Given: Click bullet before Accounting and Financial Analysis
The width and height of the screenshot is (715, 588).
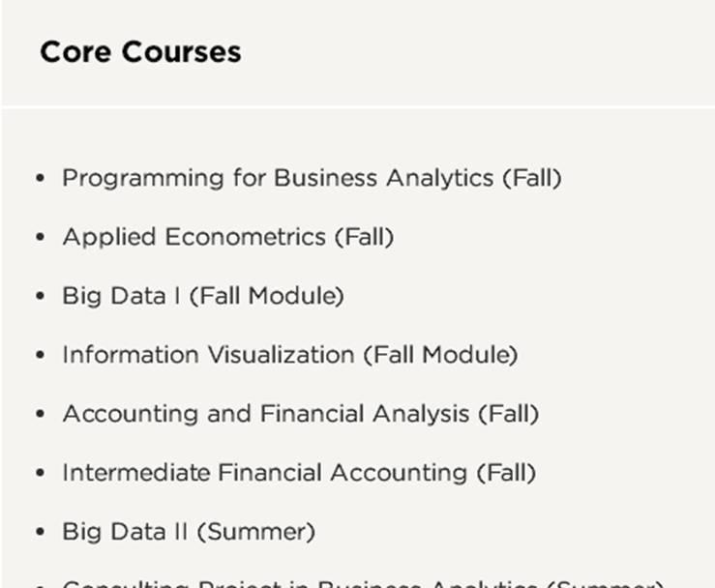Looking at the screenshot, I should 40,415.
